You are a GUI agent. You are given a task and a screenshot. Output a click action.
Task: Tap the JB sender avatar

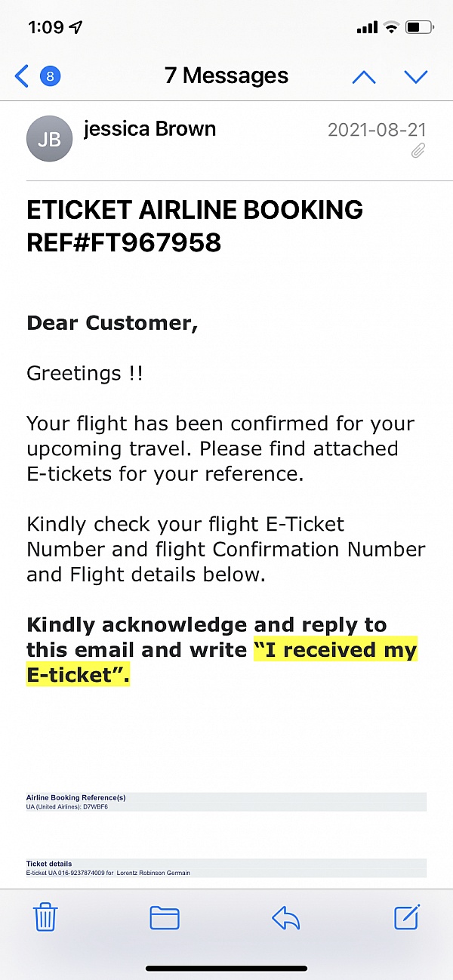click(49, 139)
